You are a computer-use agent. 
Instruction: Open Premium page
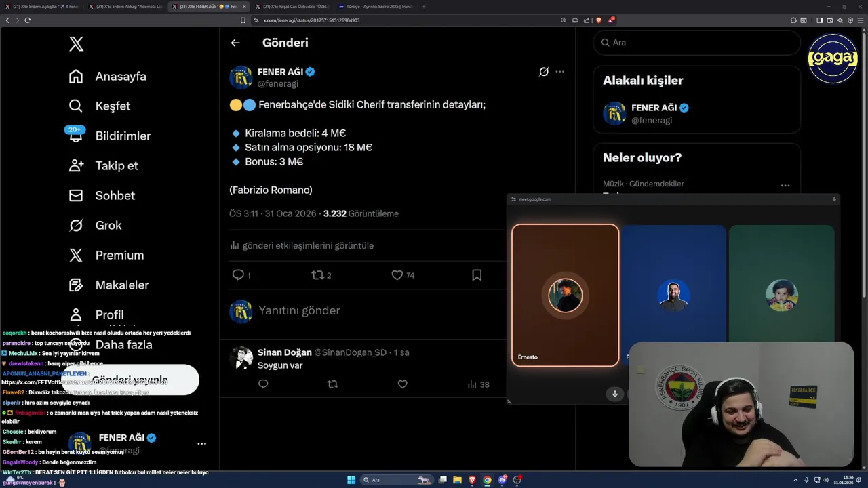[x=106, y=256]
